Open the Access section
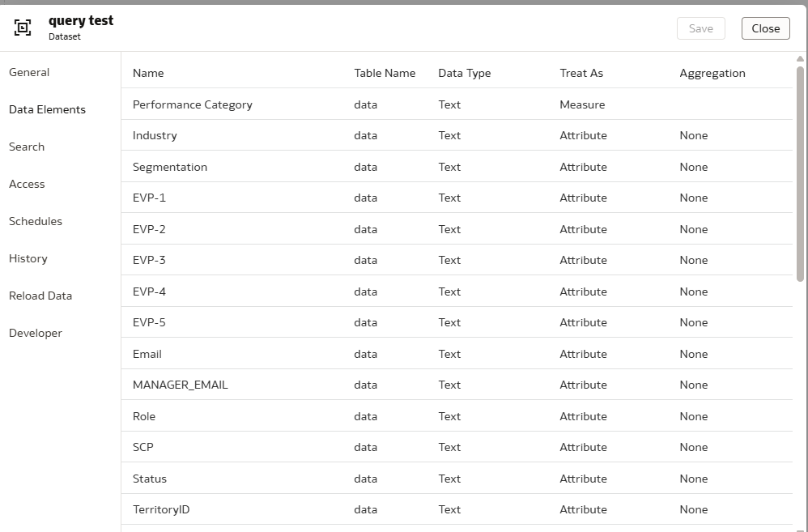Viewport: 808px width, 532px height. (27, 184)
